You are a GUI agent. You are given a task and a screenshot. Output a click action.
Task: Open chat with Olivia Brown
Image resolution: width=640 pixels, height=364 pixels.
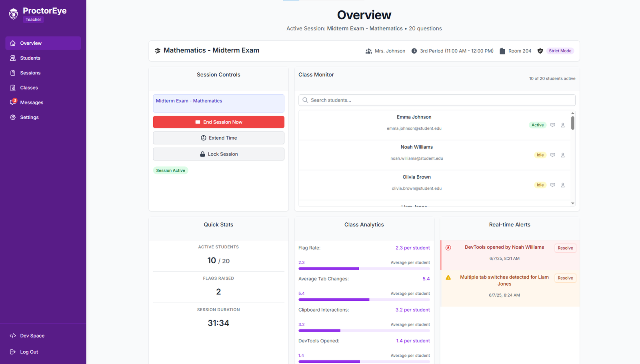point(553,185)
